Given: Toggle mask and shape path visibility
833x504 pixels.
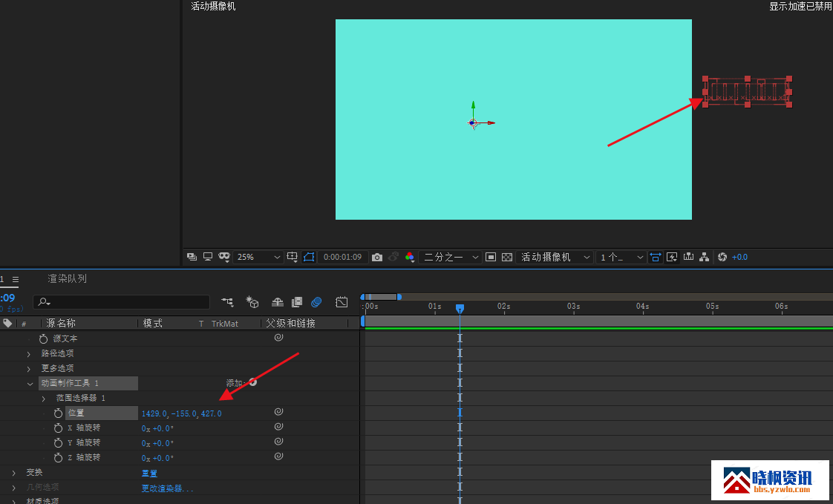Looking at the screenshot, I should pos(309,257).
